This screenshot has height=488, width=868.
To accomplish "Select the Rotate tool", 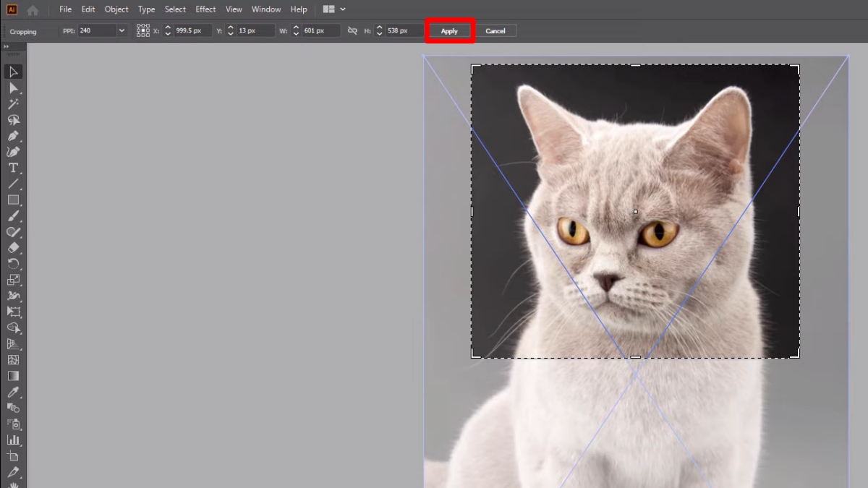I will (x=13, y=263).
